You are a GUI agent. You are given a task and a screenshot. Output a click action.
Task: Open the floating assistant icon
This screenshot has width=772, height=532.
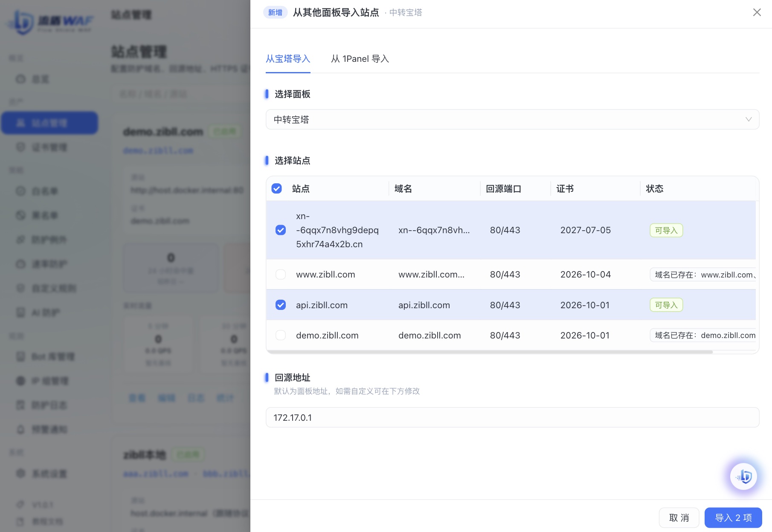coord(743,476)
